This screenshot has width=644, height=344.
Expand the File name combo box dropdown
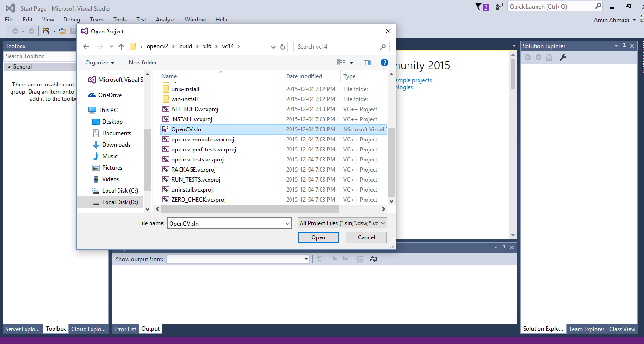tap(287, 223)
